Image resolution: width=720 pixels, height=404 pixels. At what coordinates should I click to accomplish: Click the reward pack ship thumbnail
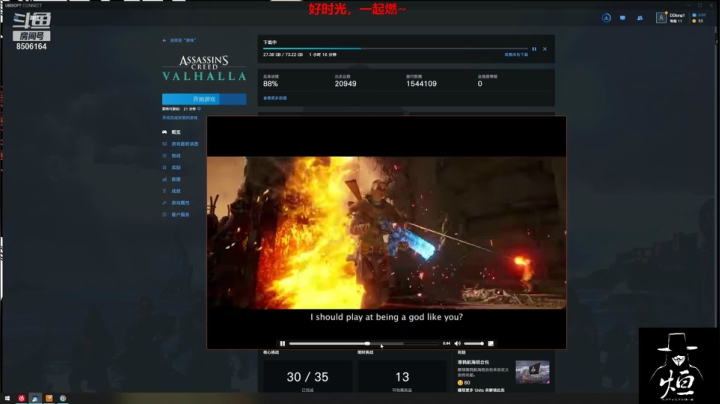[x=532, y=372]
